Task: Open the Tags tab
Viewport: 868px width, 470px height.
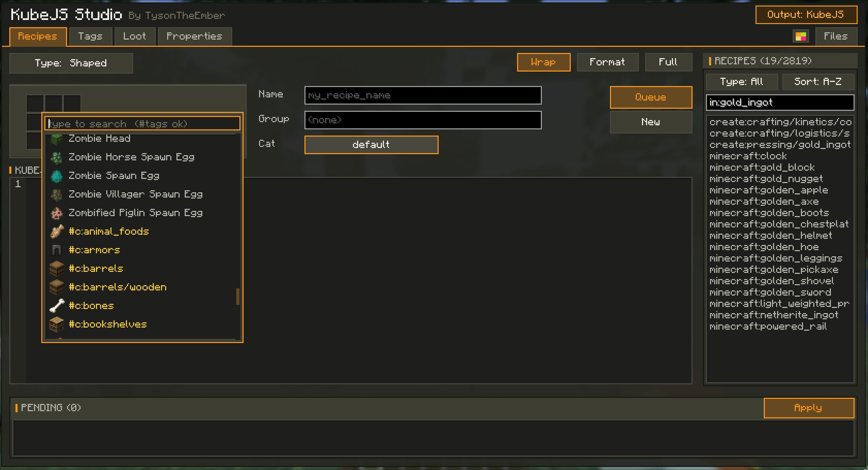Action: click(90, 36)
